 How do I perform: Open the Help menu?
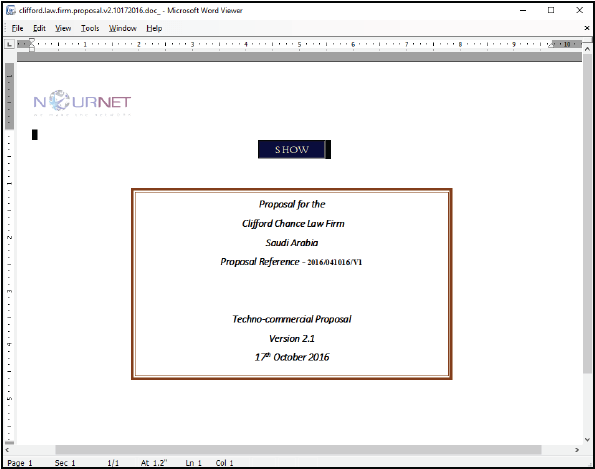(154, 28)
